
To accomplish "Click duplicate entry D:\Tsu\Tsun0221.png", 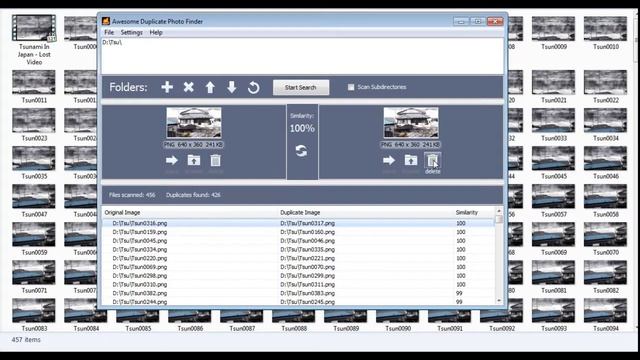I will point(307,258).
